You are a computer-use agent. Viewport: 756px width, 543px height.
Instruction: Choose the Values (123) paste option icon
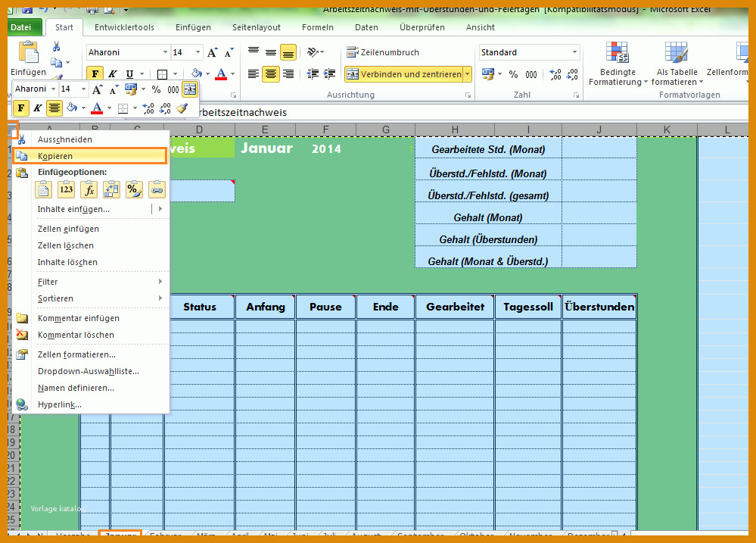[x=66, y=189]
